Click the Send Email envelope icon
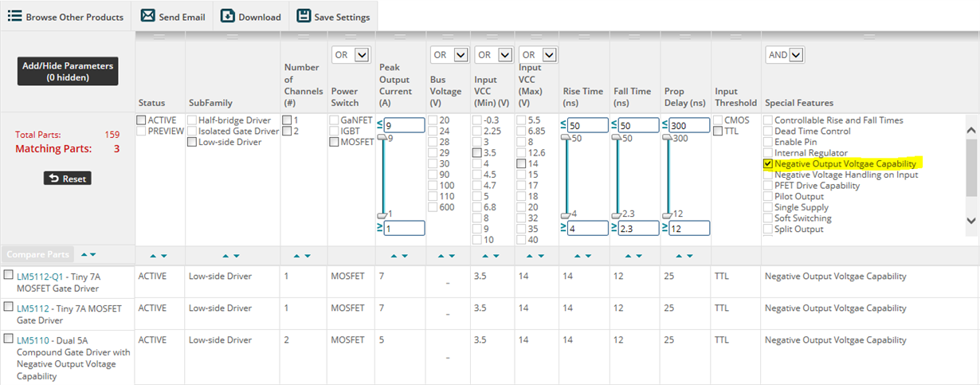 pos(147,16)
